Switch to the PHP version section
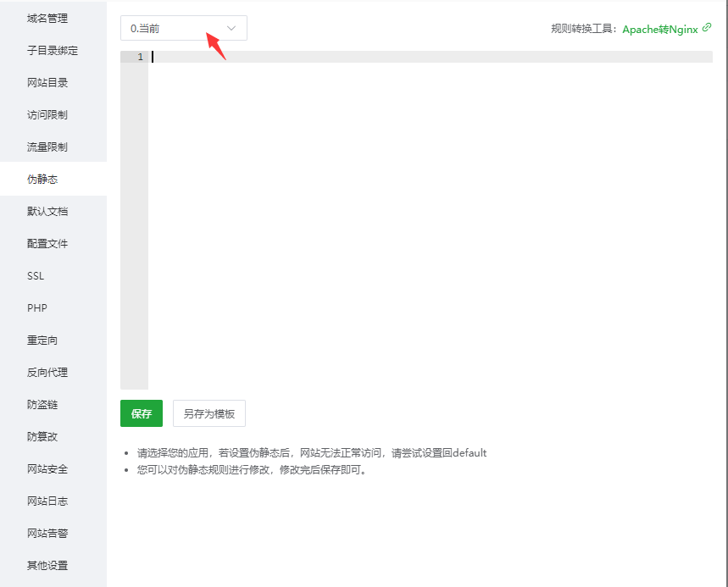Screen dimensions: 728x587 tap(36, 307)
